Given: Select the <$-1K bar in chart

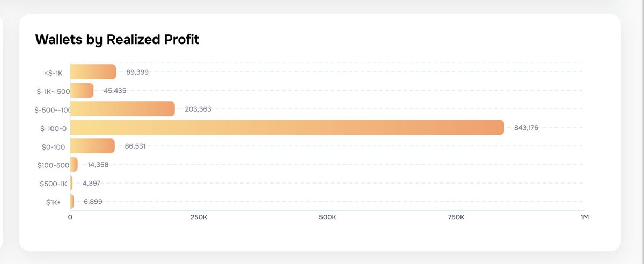Looking at the screenshot, I should 93,72.
